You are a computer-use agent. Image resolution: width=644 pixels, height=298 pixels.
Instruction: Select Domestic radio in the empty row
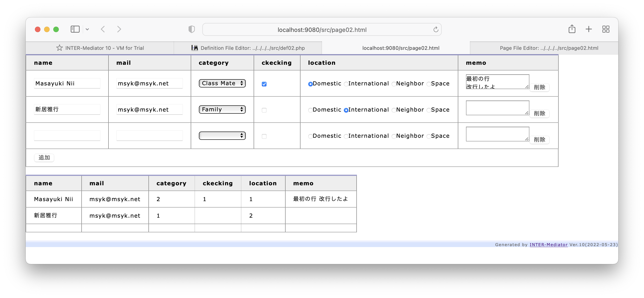pyautogui.click(x=310, y=137)
